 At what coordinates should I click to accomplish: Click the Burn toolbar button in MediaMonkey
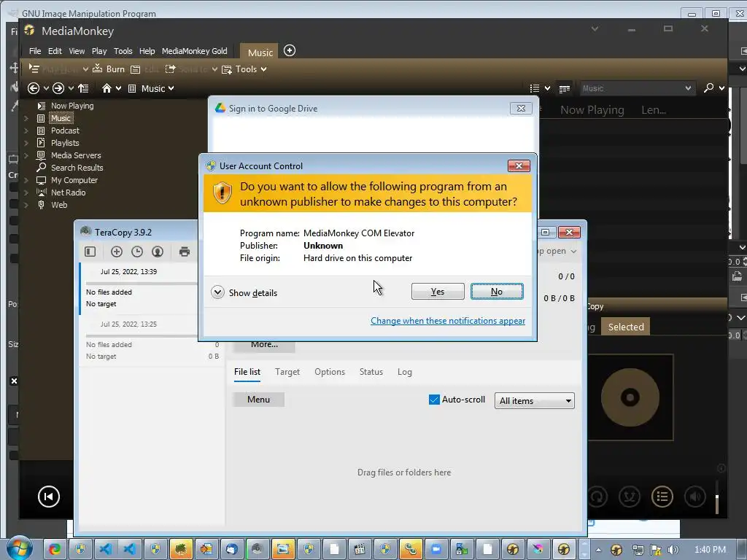pyautogui.click(x=109, y=69)
